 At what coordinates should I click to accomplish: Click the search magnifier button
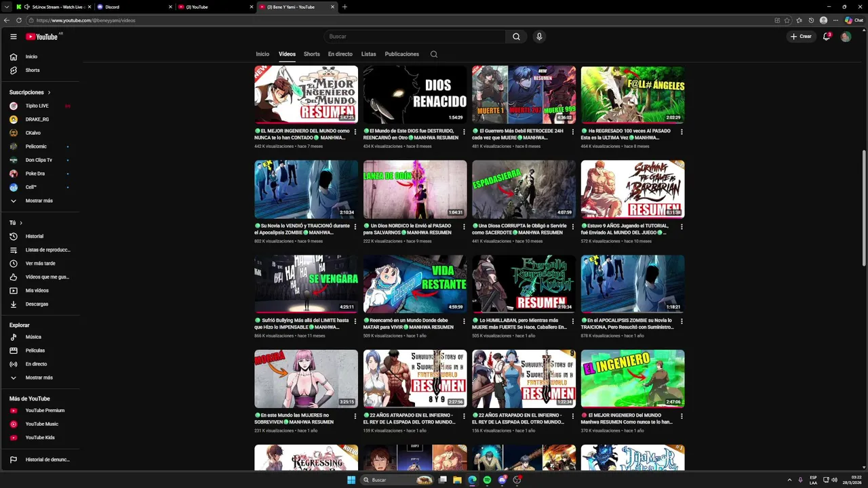(x=516, y=37)
